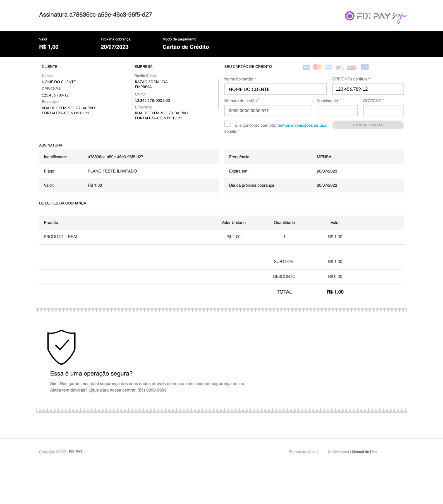Click the 'R$ 0,00' DESCONTO value
The image size is (443, 504).
(335, 277)
